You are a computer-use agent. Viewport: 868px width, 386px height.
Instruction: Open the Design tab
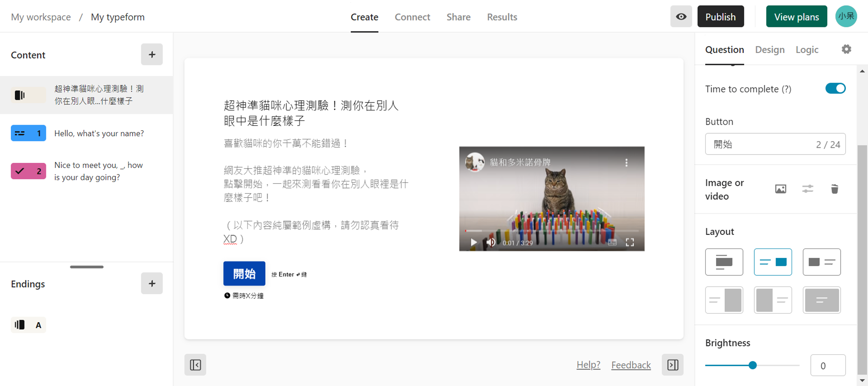pyautogui.click(x=770, y=49)
